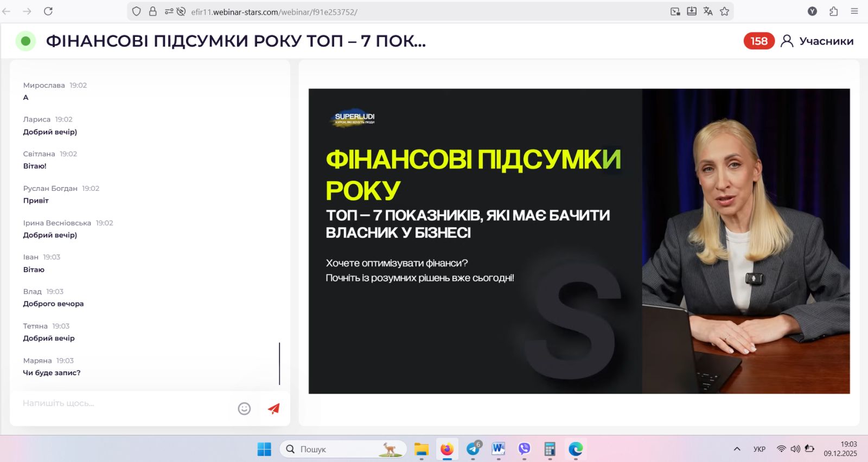
Task: Click the translate page icon in address bar
Action: pyautogui.click(x=708, y=11)
